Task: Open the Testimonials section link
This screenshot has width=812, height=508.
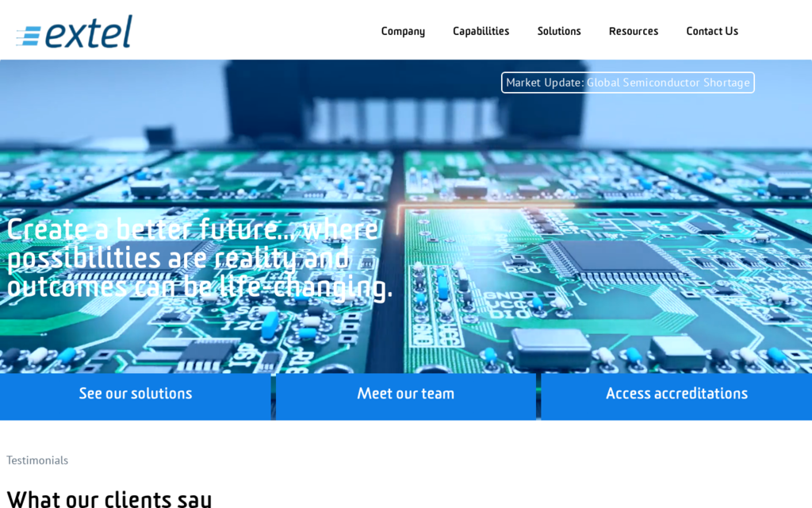Action: 36,460
